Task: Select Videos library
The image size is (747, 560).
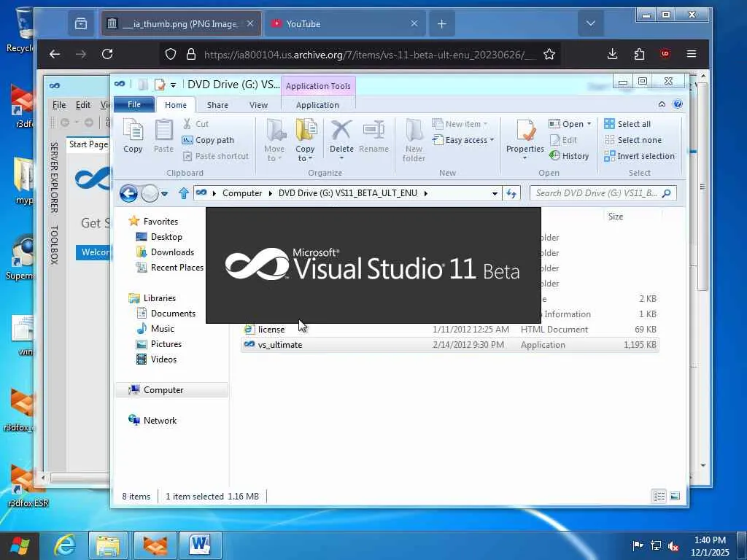Action: point(157,359)
